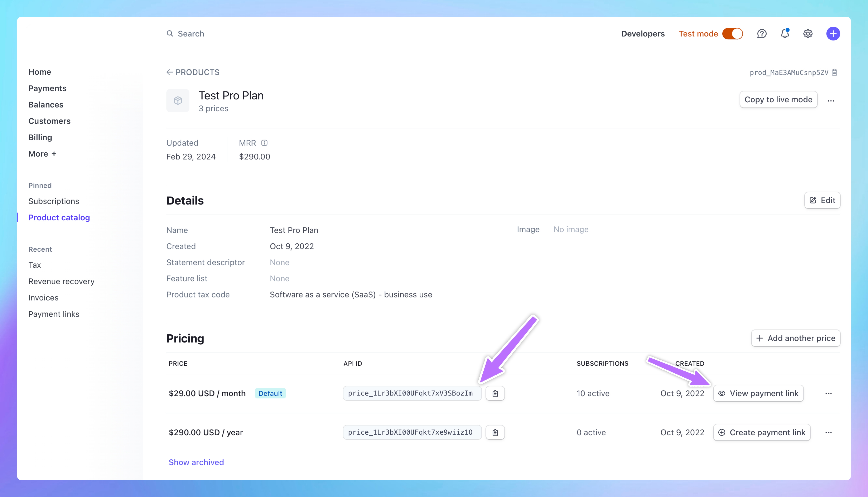Open the notifications bell

point(785,34)
